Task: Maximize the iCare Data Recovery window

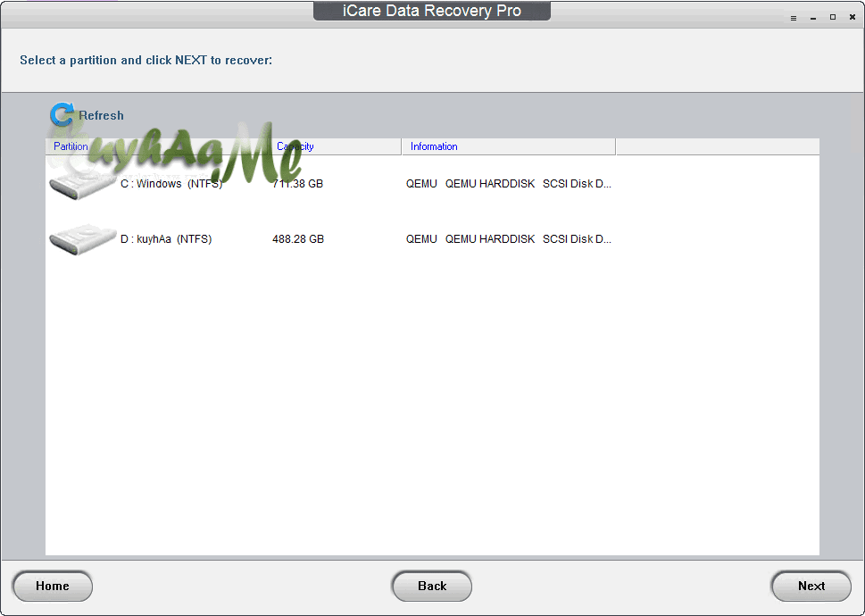Action: click(833, 18)
